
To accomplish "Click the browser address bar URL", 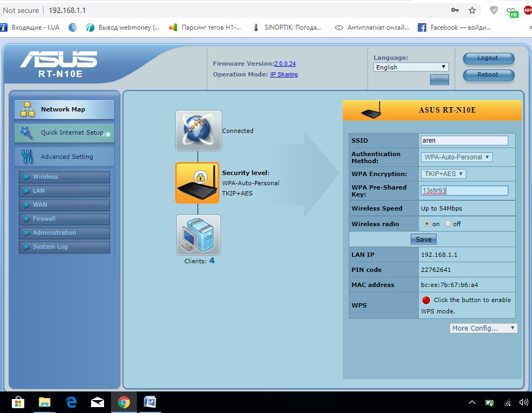I will click(x=67, y=11).
